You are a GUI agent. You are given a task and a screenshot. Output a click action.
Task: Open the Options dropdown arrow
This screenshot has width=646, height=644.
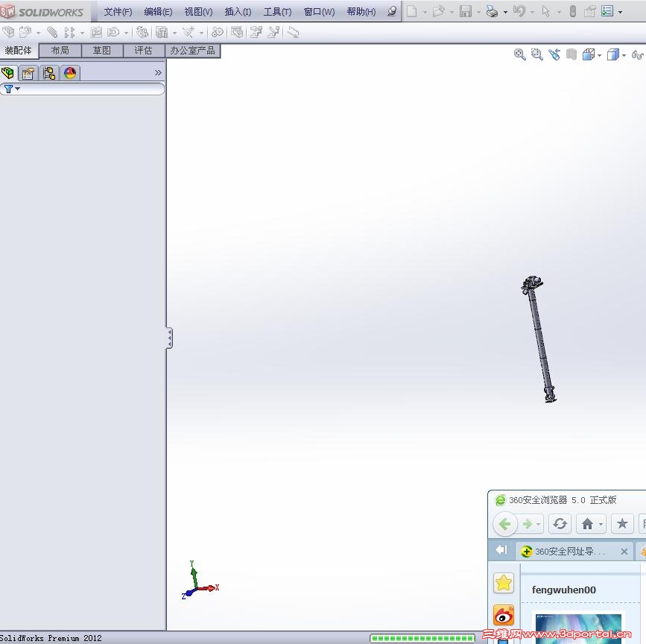[x=620, y=12]
